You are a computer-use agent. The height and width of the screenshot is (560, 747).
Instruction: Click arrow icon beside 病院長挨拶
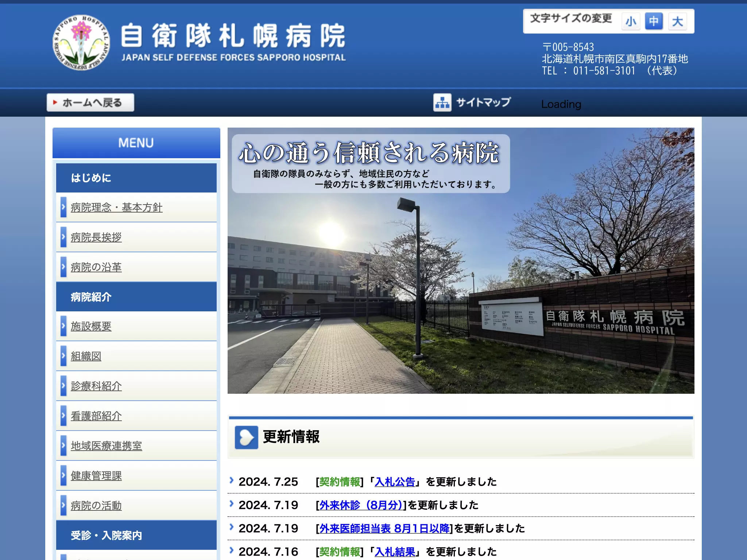tap(63, 237)
